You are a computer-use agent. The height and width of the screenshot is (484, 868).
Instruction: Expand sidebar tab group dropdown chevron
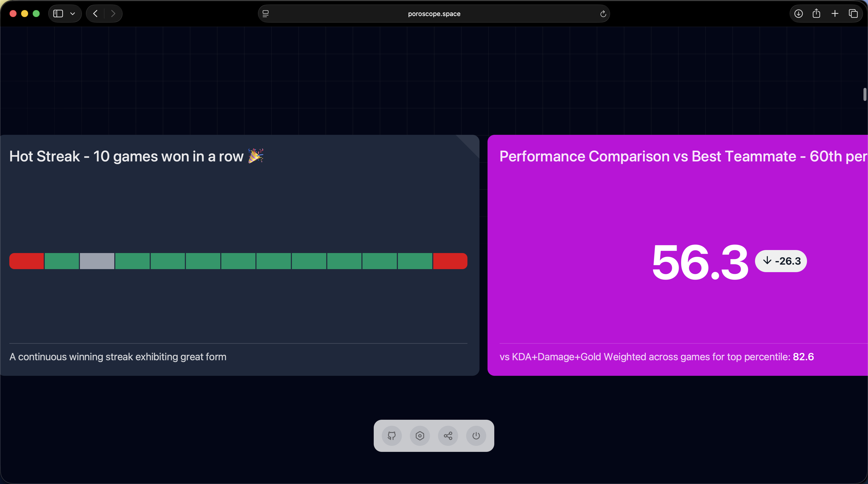pyautogui.click(x=72, y=14)
